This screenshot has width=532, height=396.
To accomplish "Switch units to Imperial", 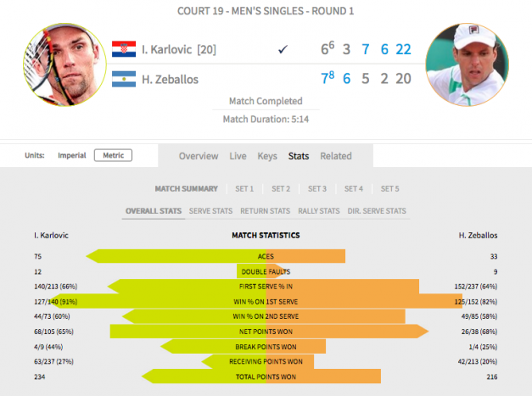I will tap(71, 155).
